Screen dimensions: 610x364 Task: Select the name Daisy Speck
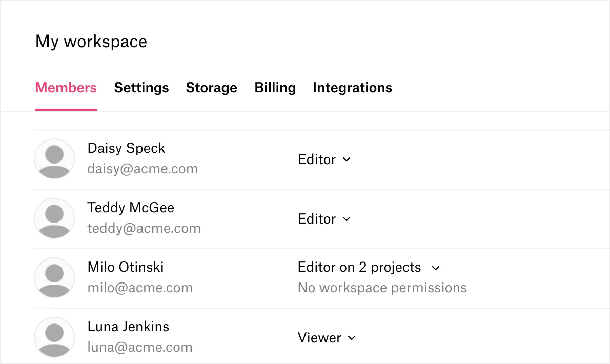[127, 148]
